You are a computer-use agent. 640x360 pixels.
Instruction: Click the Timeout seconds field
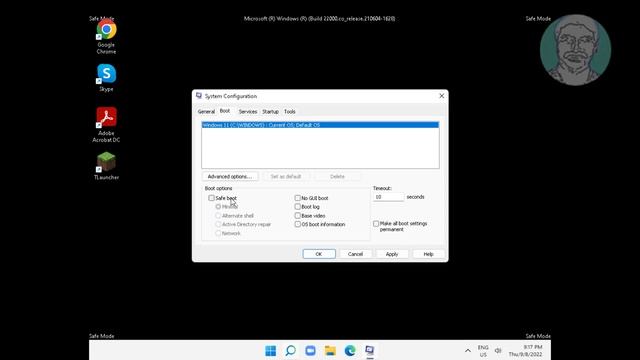[388, 197]
